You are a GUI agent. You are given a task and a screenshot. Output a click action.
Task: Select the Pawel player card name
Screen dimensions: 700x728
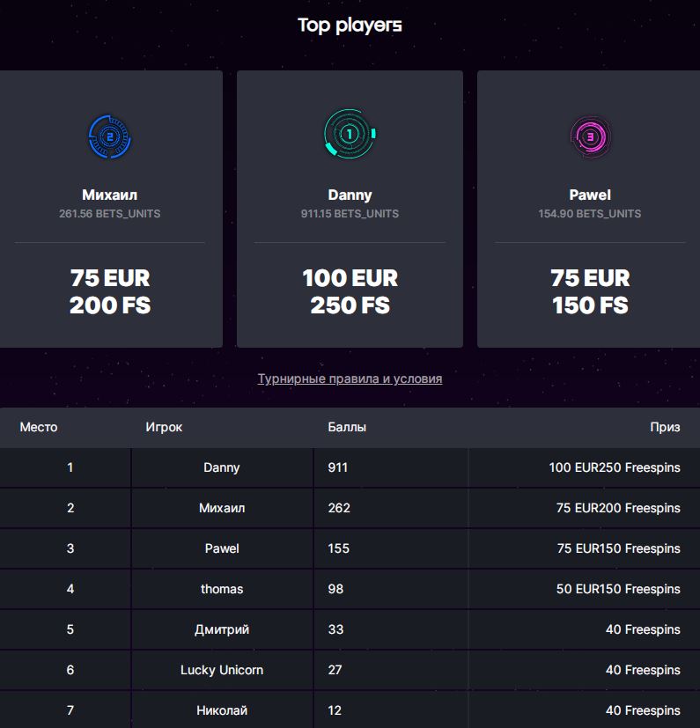tap(590, 195)
